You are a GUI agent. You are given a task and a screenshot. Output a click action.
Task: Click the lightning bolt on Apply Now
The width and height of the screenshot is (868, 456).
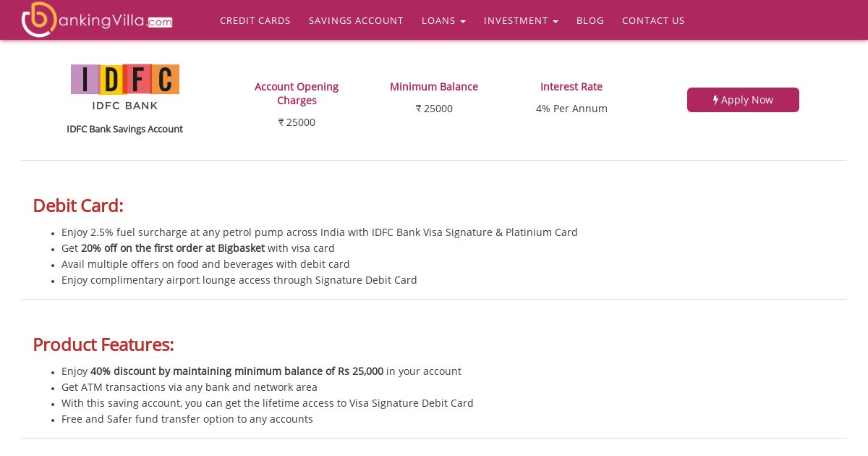pos(715,100)
